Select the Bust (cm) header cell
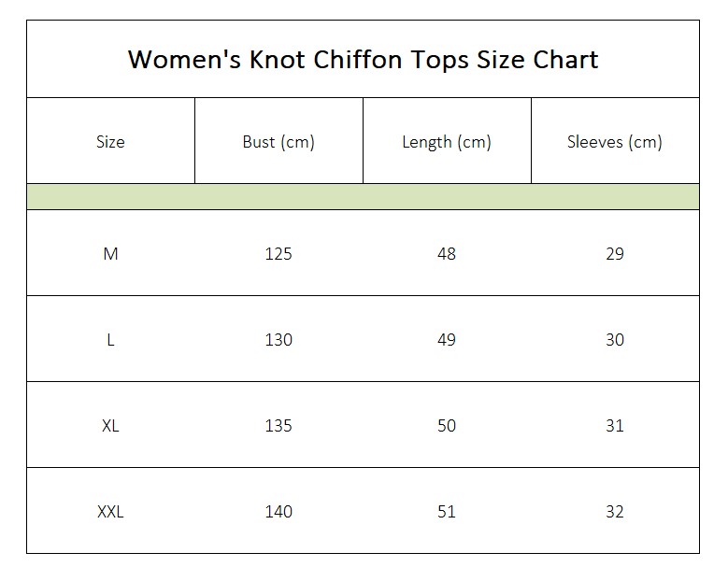 pos(278,141)
